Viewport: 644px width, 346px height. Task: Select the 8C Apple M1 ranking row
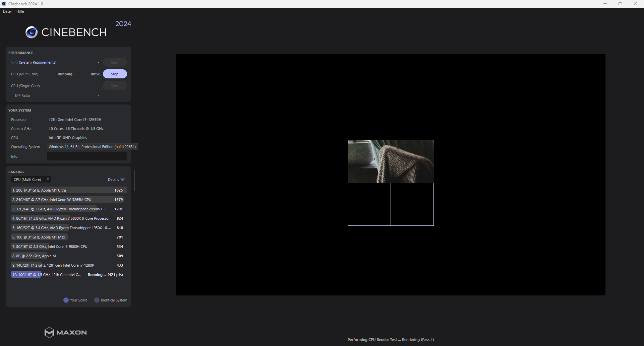[x=69, y=256]
